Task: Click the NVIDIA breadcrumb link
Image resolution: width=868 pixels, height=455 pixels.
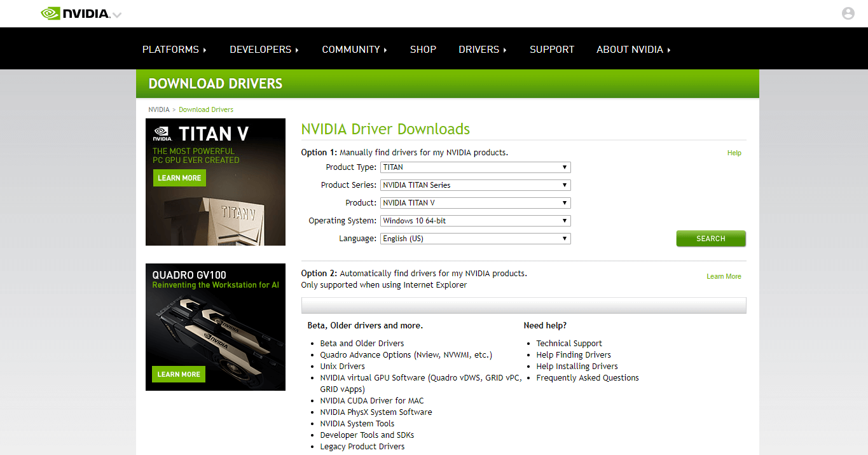Action: tap(159, 109)
